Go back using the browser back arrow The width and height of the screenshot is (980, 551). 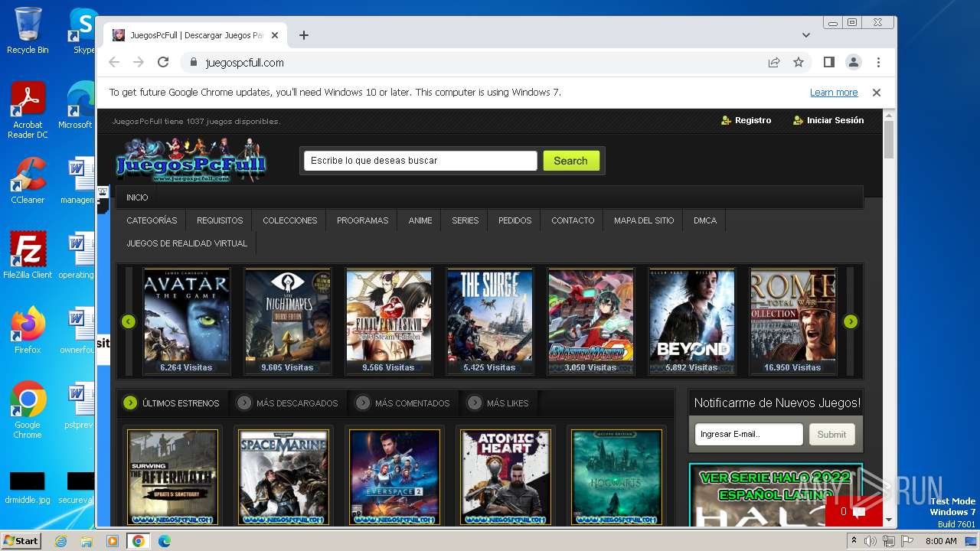114,63
